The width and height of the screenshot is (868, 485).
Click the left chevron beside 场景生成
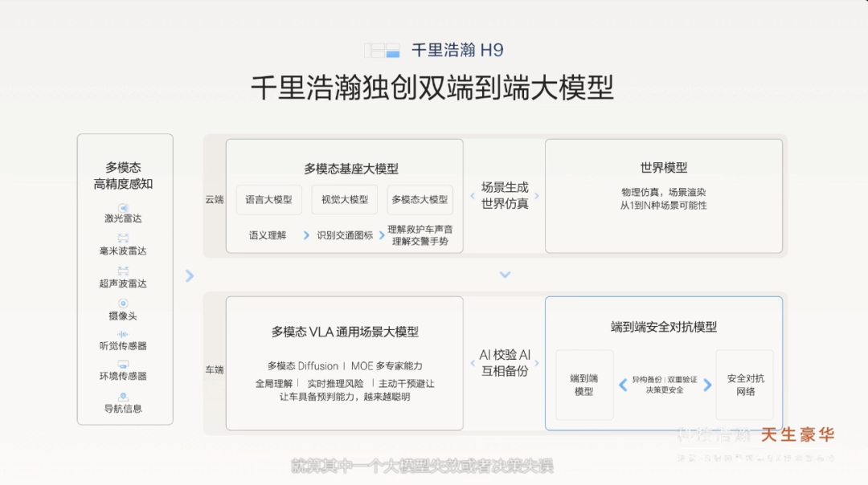pos(473,196)
